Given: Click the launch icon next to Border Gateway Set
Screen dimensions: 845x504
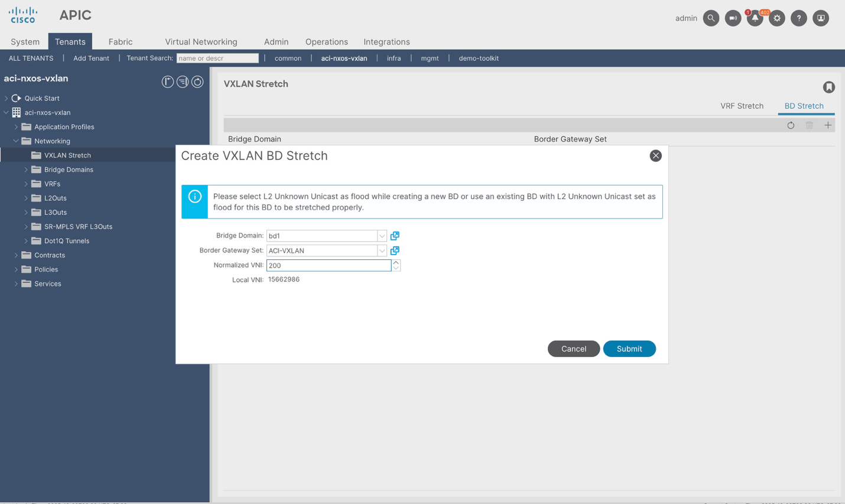Looking at the screenshot, I should [x=395, y=251].
